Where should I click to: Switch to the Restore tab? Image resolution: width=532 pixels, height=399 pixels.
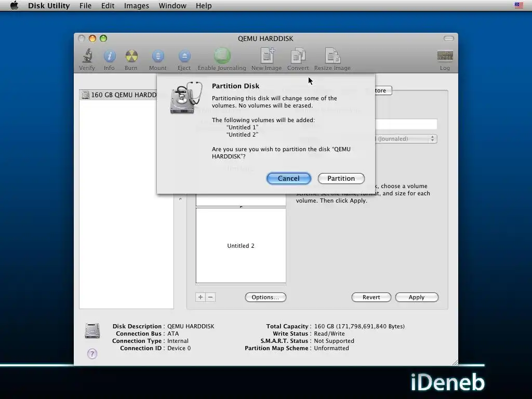(383, 90)
